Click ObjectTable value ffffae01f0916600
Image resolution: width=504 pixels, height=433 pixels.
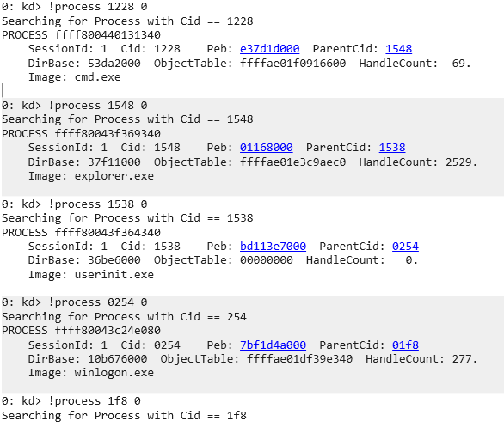pos(292,64)
